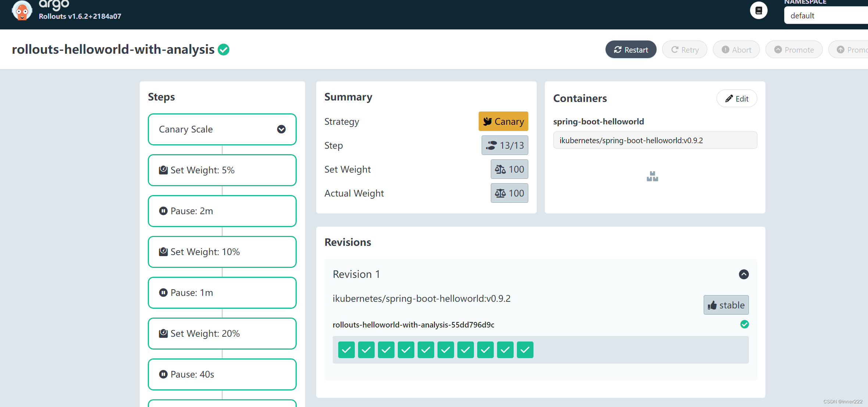
Task: Click the Step 13/13 summary indicator
Action: (x=505, y=145)
